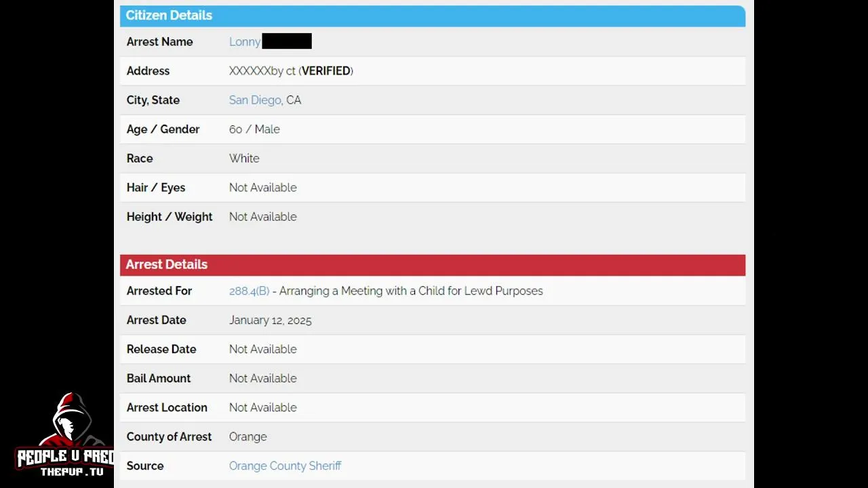Select Orange in County of Arrest row
This screenshot has width=868, height=488.
point(248,436)
